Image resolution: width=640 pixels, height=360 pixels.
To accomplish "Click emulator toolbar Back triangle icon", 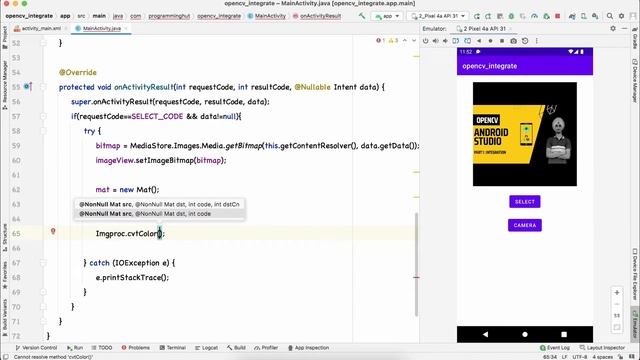I will pos(479,41).
